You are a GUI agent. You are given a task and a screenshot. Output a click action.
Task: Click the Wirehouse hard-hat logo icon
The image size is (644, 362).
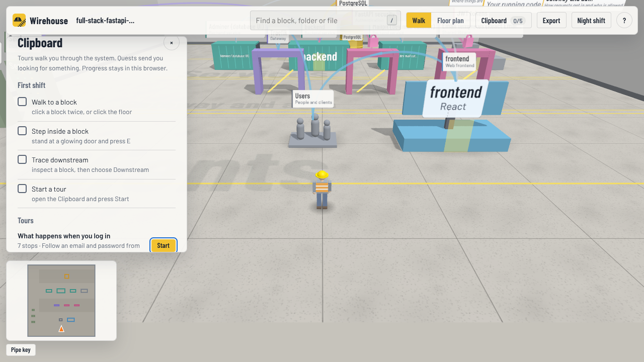tap(19, 20)
